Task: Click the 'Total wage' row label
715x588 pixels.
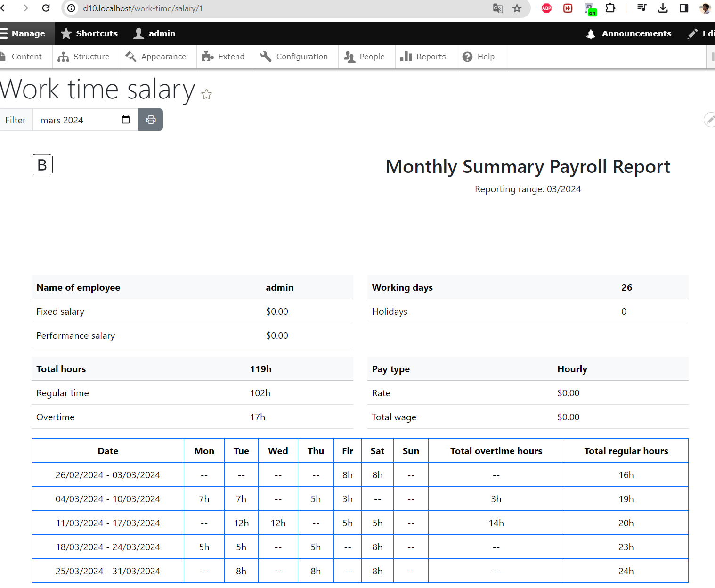Action: (x=394, y=417)
